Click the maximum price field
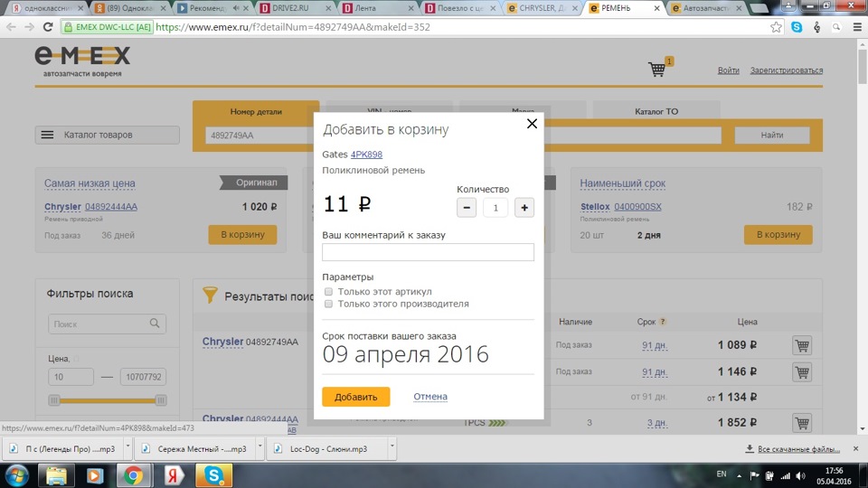Screen dimensions: 868x488 (x=144, y=377)
